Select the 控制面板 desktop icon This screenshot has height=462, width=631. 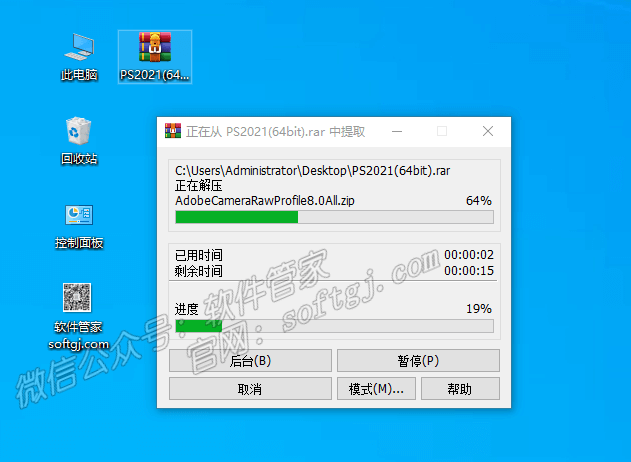click(x=79, y=226)
